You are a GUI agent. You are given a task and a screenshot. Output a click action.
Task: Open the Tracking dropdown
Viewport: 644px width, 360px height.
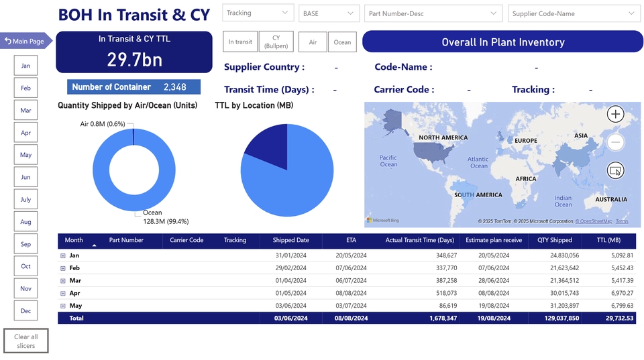(x=258, y=13)
